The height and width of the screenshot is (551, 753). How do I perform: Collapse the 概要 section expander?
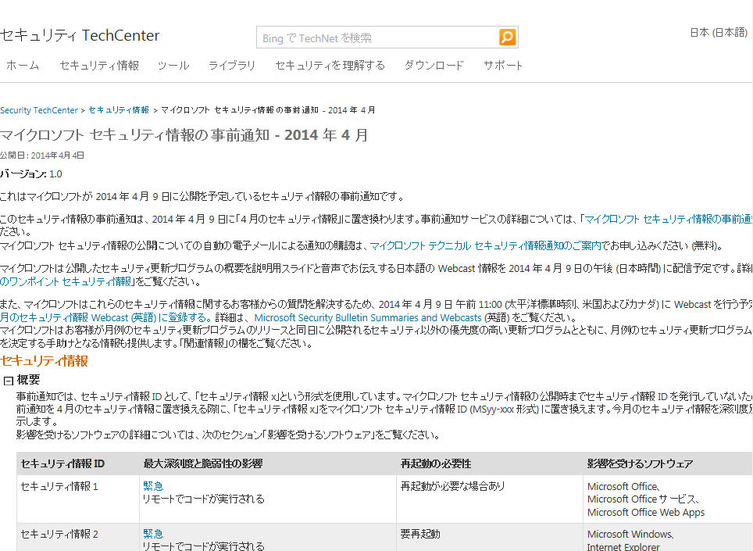click(x=8, y=381)
